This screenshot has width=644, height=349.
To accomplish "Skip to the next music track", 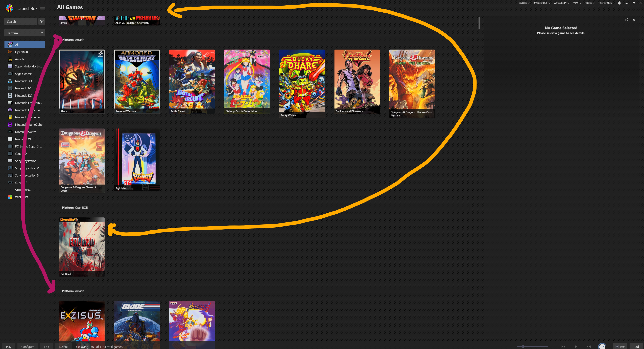I will (x=589, y=346).
